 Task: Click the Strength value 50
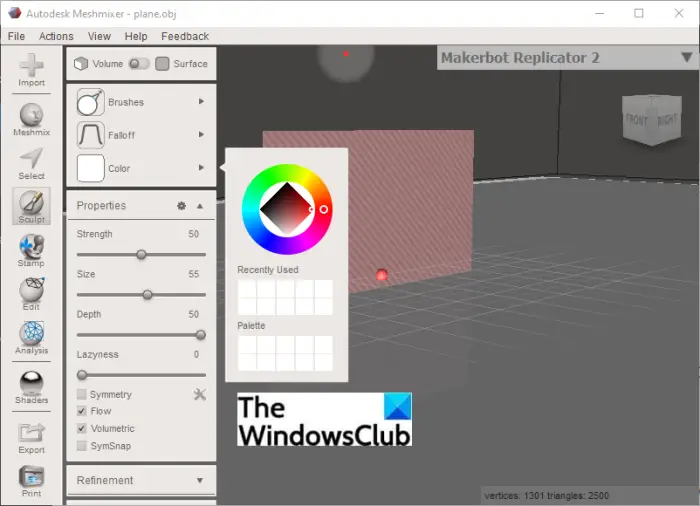click(193, 234)
